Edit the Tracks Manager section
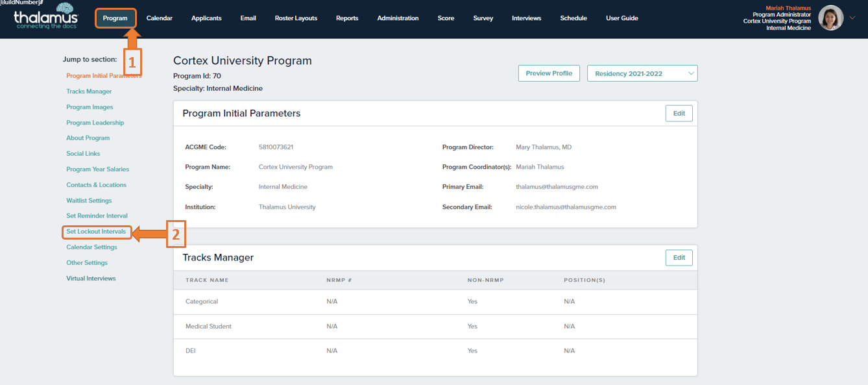Screen dimensions: 868x385 pos(679,258)
